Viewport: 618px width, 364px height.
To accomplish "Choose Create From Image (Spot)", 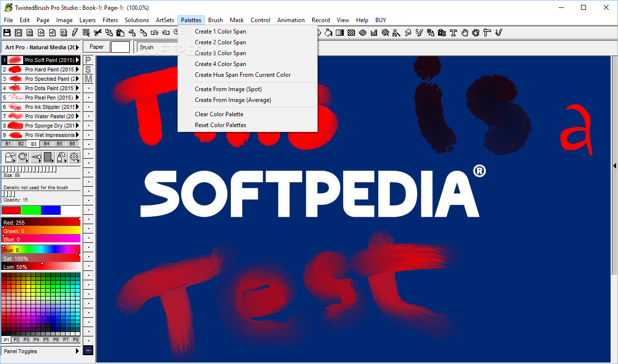I will click(248, 89).
